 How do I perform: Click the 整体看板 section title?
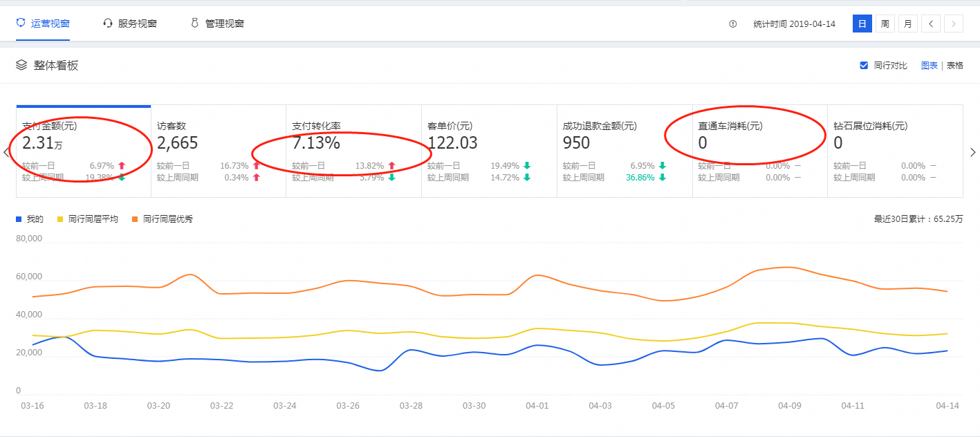coord(56,65)
